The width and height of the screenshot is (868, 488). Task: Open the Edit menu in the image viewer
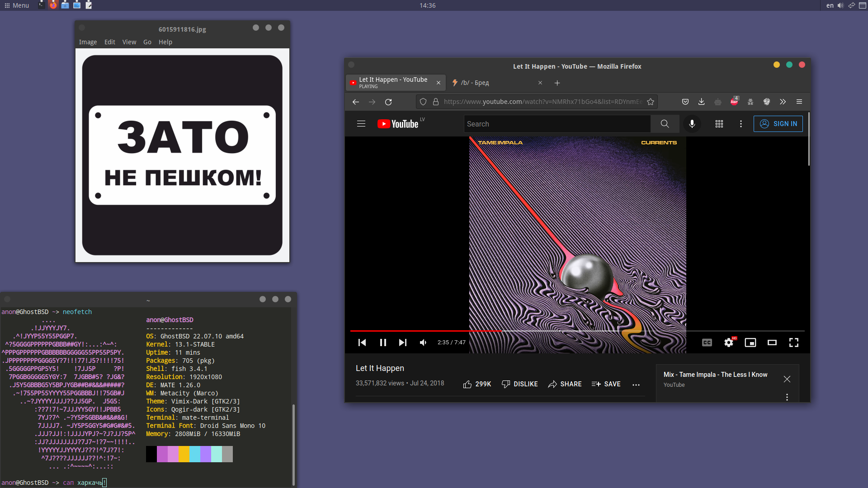coord(110,42)
